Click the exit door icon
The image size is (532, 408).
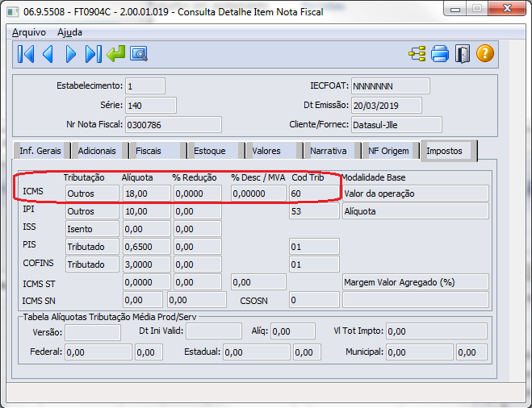(463, 53)
